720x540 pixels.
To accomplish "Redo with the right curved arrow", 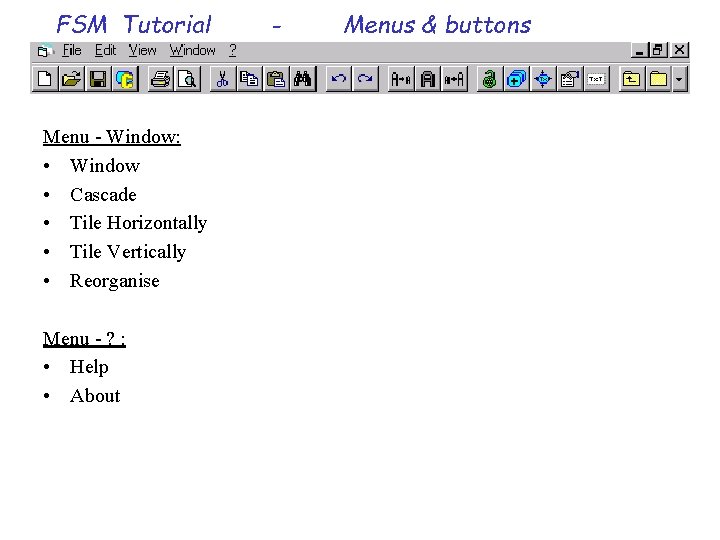I will [x=366, y=79].
